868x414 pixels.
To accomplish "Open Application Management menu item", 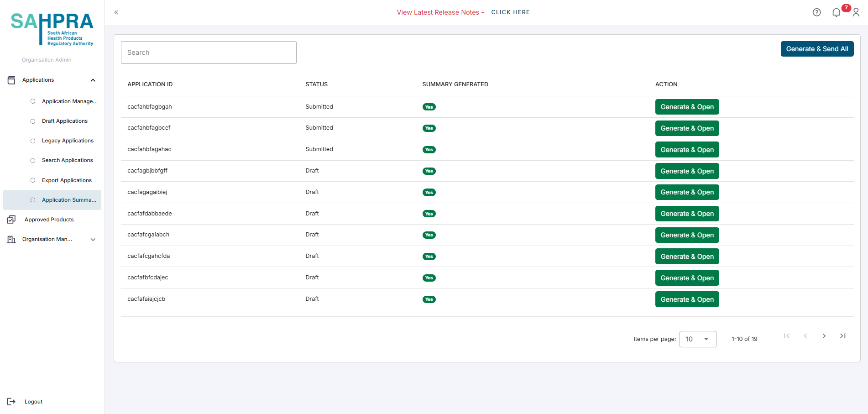I will (x=69, y=101).
